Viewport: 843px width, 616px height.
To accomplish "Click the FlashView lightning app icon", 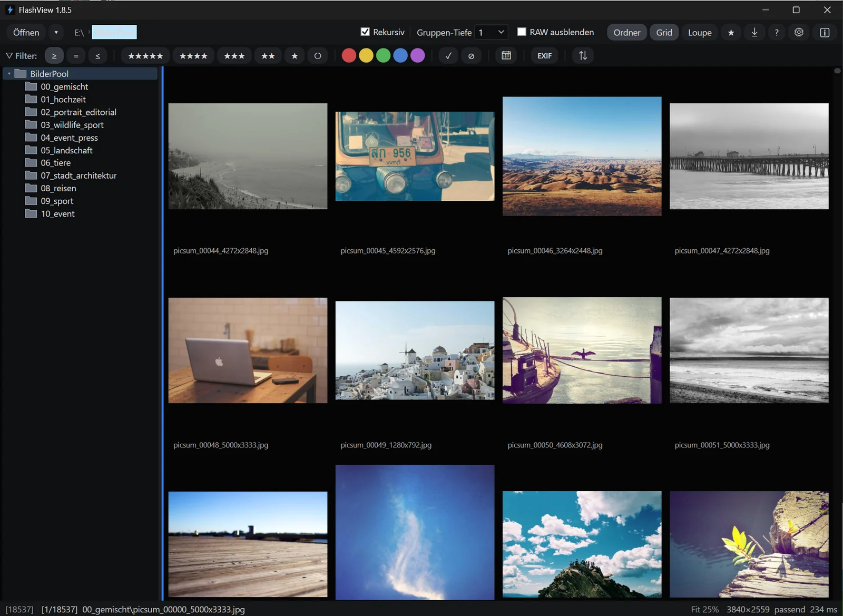I will coord(10,10).
